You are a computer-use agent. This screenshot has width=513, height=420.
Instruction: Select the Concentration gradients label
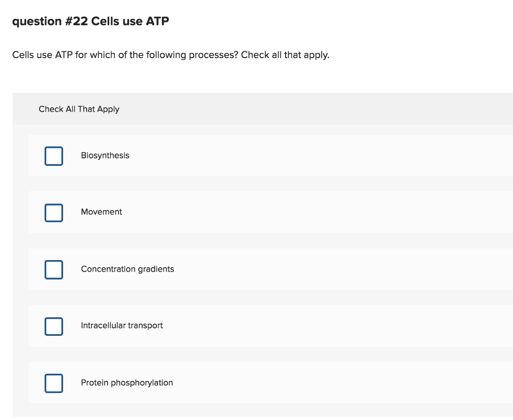(127, 269)
